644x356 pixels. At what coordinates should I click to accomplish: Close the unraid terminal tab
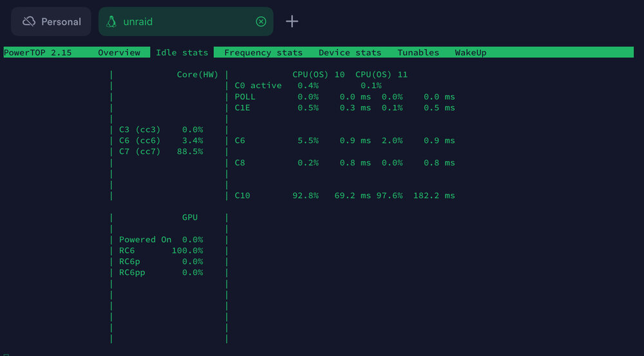click(261, 21)
